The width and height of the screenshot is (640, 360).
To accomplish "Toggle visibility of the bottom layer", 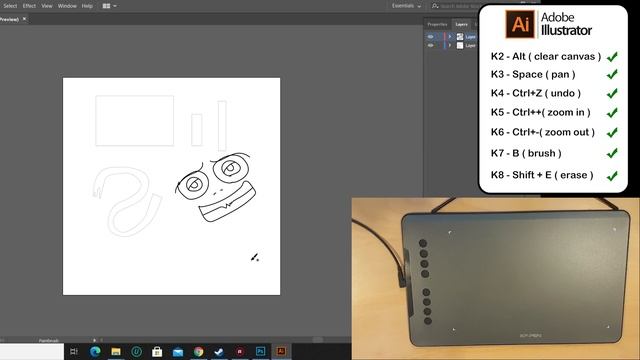I will coord(430,45).
